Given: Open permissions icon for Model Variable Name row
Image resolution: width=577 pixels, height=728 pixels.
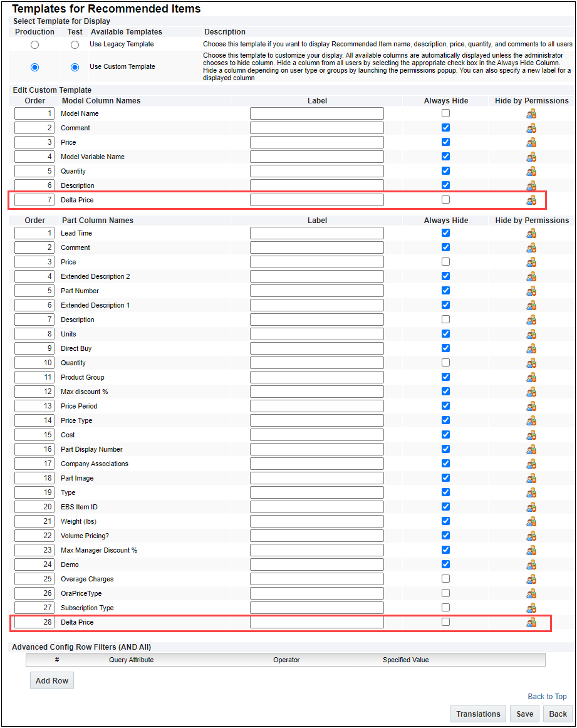Looking at the screenshot, I should 531,157.
